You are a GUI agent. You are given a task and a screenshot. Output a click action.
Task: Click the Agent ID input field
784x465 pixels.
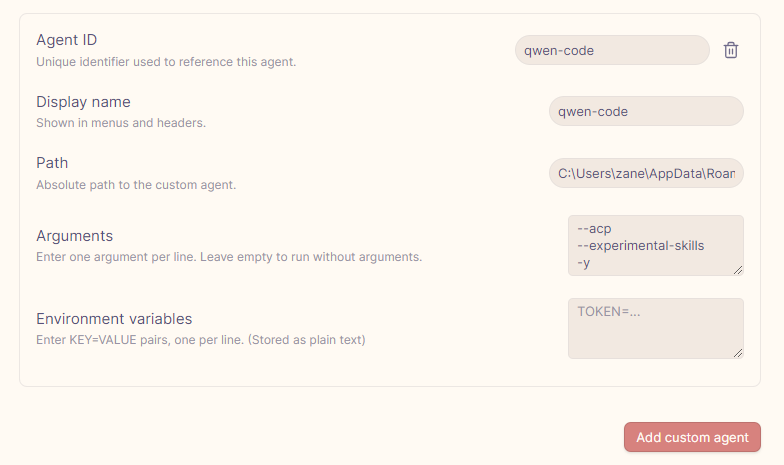click(611, 50)
